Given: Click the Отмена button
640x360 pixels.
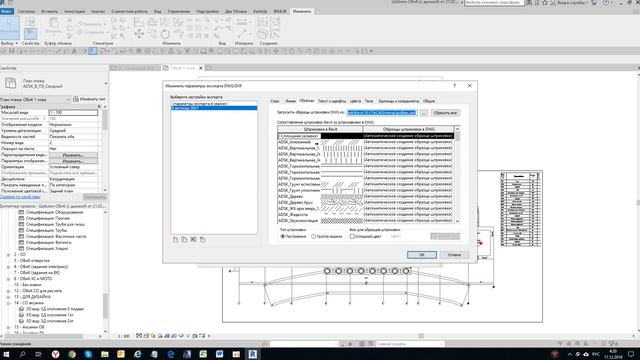Looking at the screenshot, I should [x=454, y=255].
